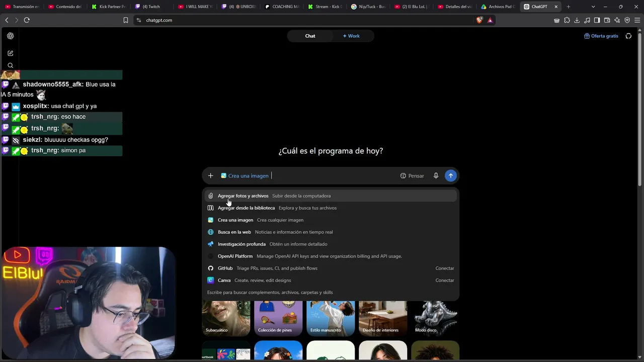Click the paperclip icon for adding files
Screen dimensions: 644x362
pyautogui.click(x=211, y=196)
